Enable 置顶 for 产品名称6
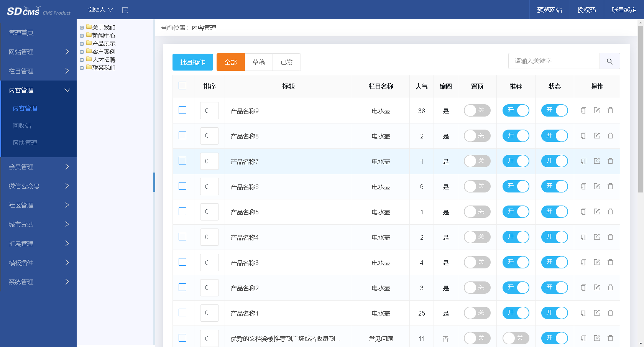Image resolution: width=644 pixels, height=347 pixels. tap(477, 186)
